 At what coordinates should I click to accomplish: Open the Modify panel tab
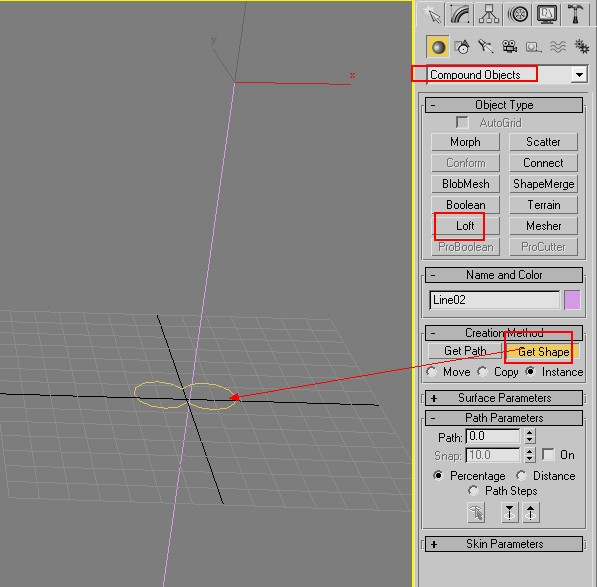point(460,14)
